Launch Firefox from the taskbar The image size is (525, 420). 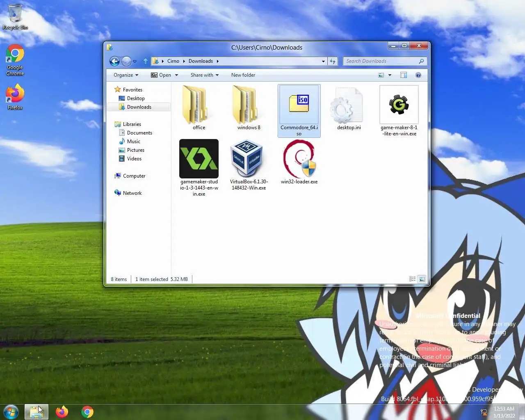[x=62, y=412]
